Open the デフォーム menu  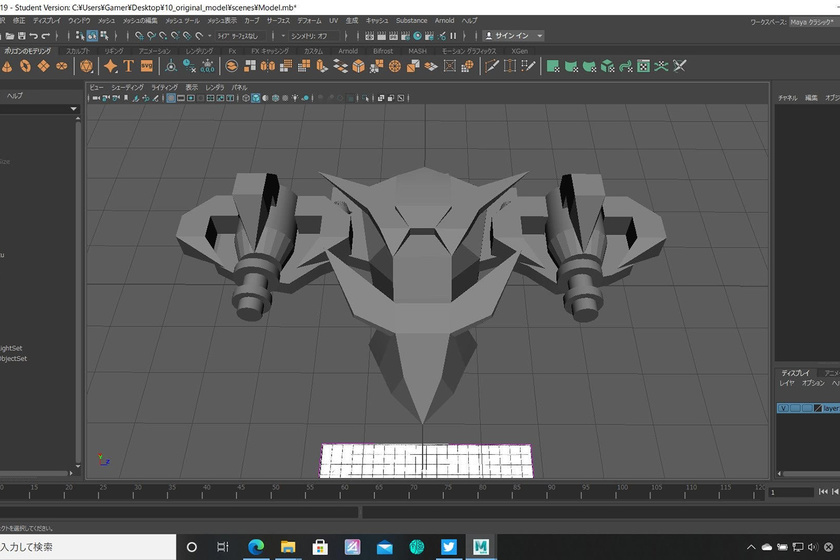309,20
